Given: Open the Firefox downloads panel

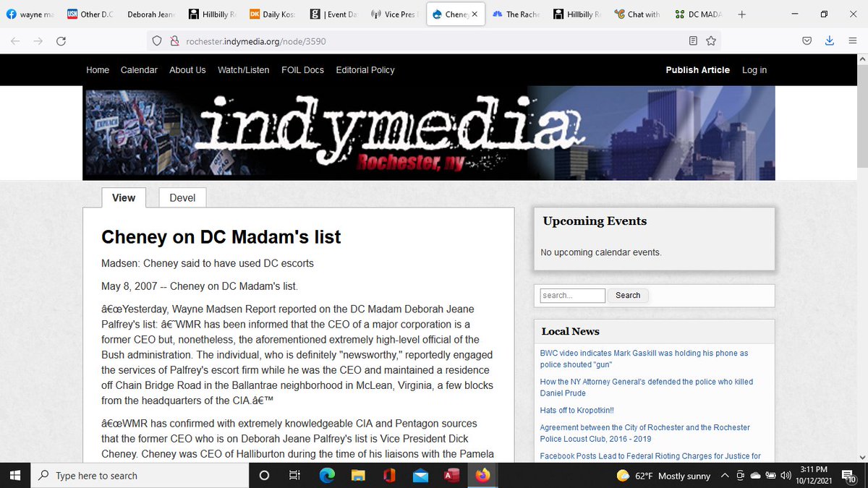Looking at the screenshot, I should pos(830,41).
